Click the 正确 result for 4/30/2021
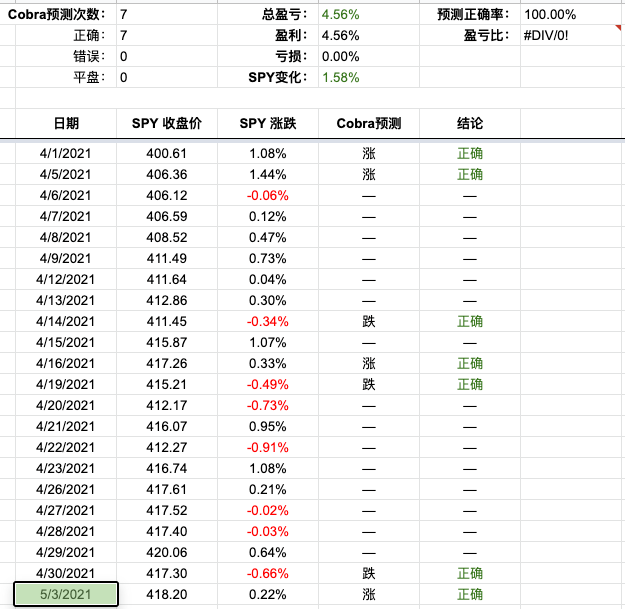Viewport: 625px width, 609px height. (469, 573)
